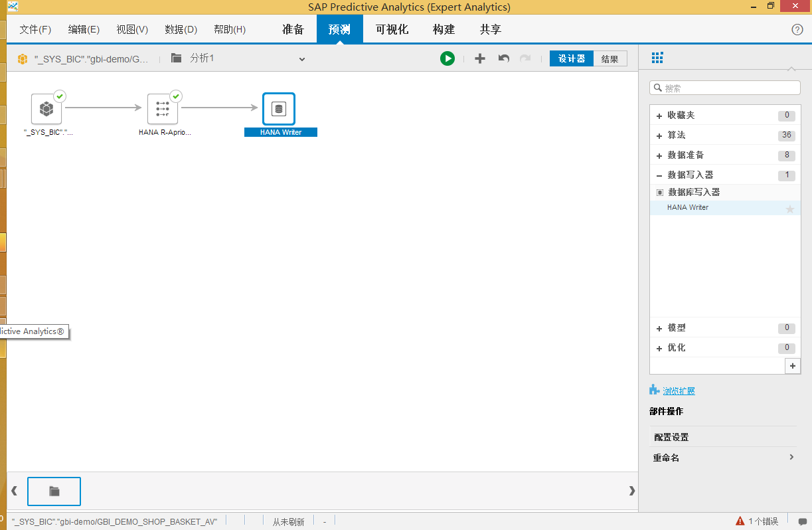The width and height of the screenshot is (812, 530).
Task: Run the analysis with the green play button
Action: pos(447,58)
